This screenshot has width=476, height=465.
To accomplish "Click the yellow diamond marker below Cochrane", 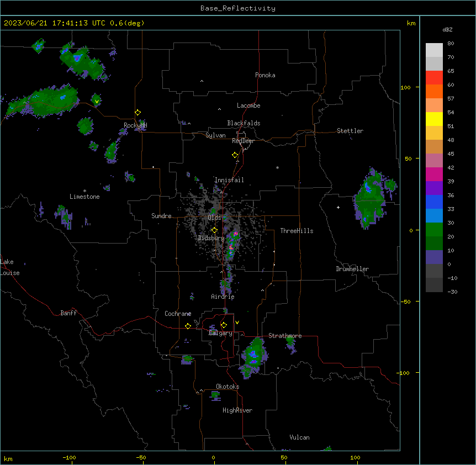I will pos(188,326).
